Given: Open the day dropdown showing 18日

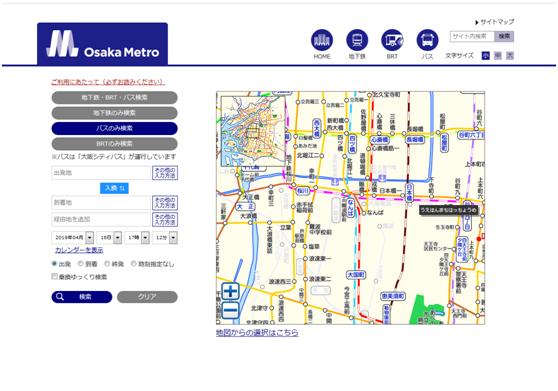Looking at the screenshot, I should (x=109, y=237).
